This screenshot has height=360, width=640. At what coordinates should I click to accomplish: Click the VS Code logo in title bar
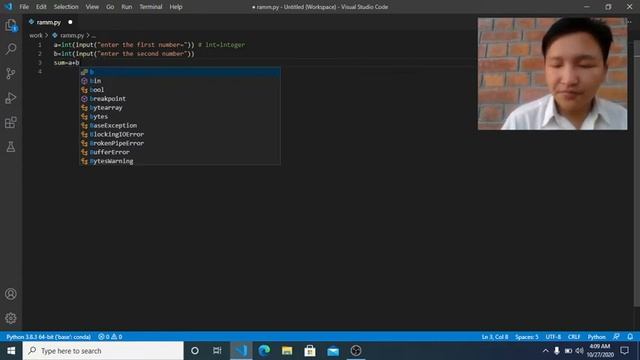tap(8, 7)
